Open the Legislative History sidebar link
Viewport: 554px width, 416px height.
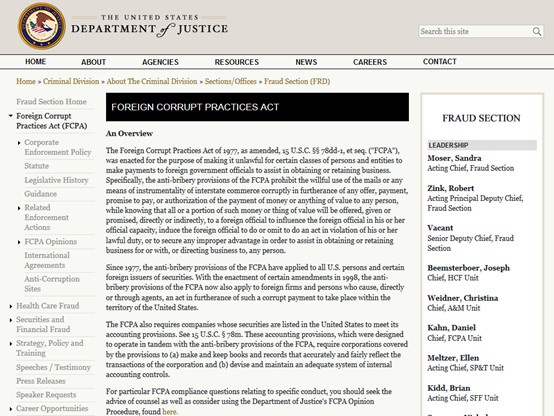pos(56,180)
